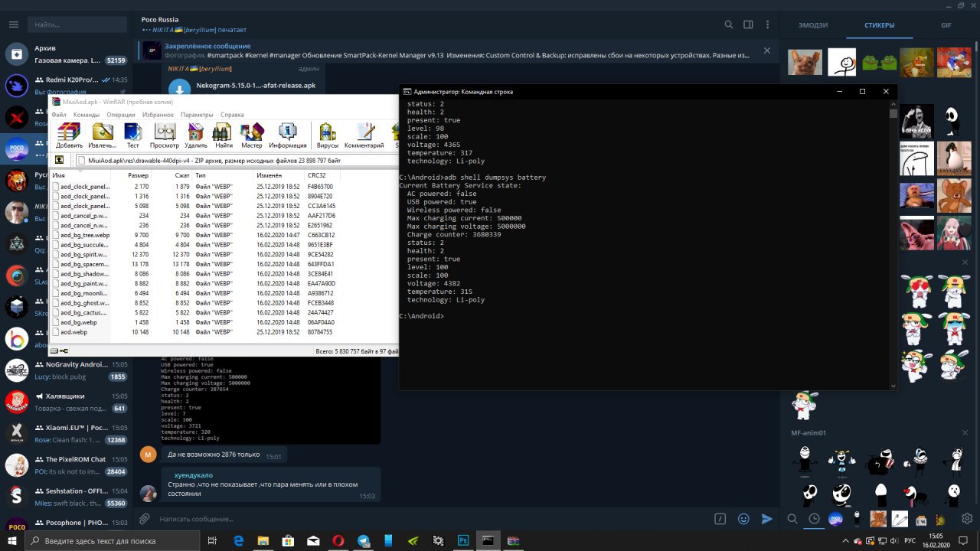
Task: Go up one folder in WinRAR
Action: coord(59,160)
